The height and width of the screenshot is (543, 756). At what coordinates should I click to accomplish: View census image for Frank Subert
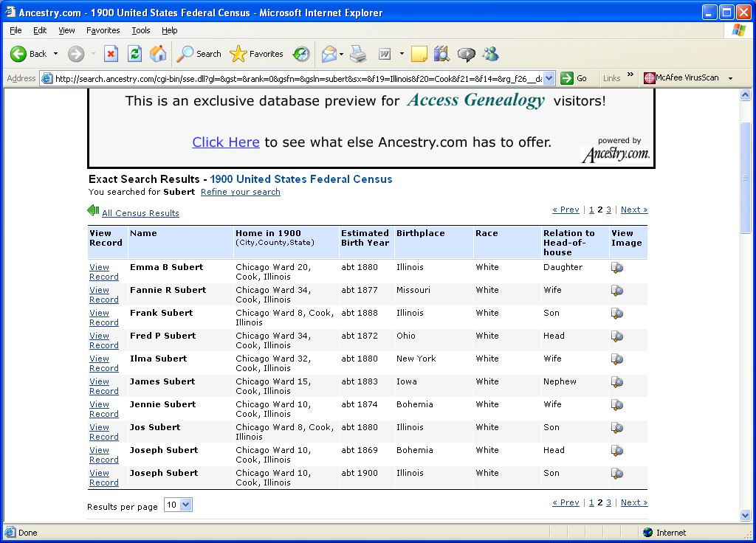coord(617,314)
